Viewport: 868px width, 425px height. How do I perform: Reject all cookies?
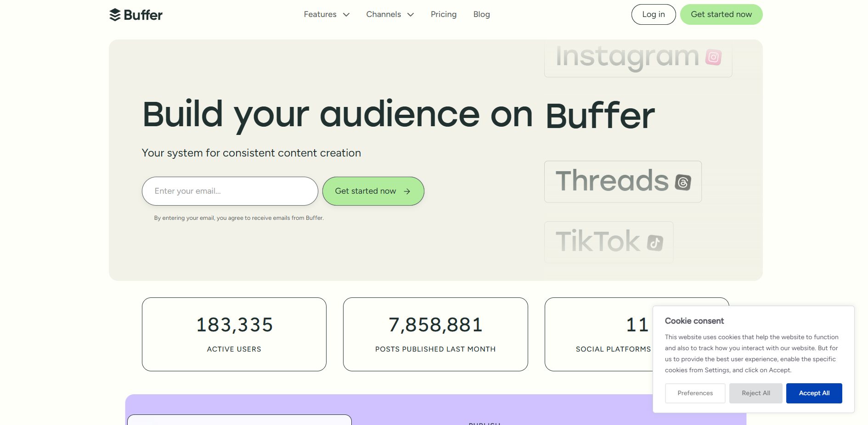tap(755, 393)
